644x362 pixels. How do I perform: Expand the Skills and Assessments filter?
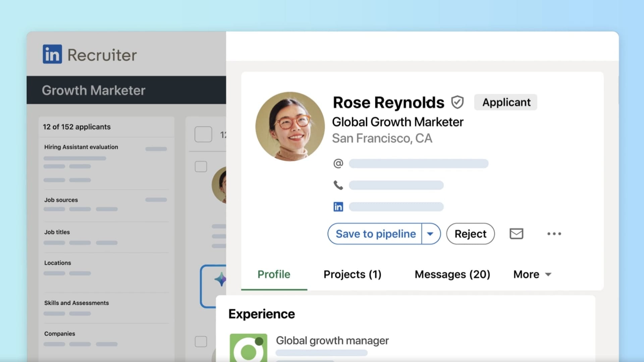[x=76, y=303]
